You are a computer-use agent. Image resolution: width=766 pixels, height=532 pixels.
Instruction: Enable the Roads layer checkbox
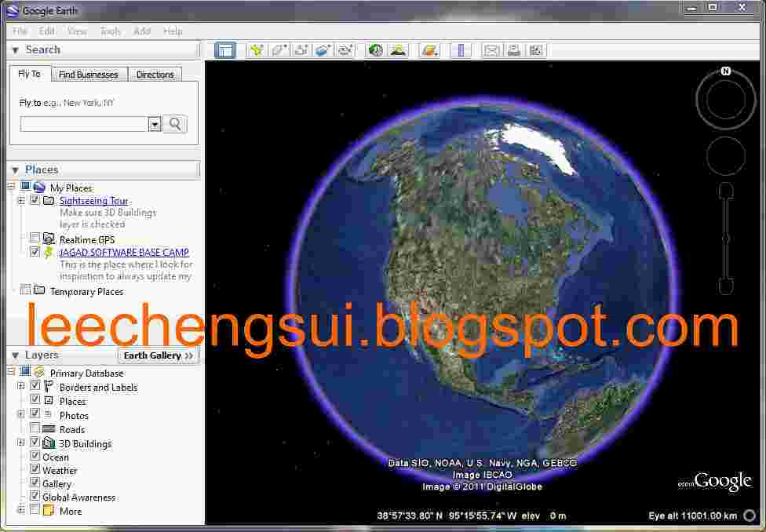coord(35,428)
